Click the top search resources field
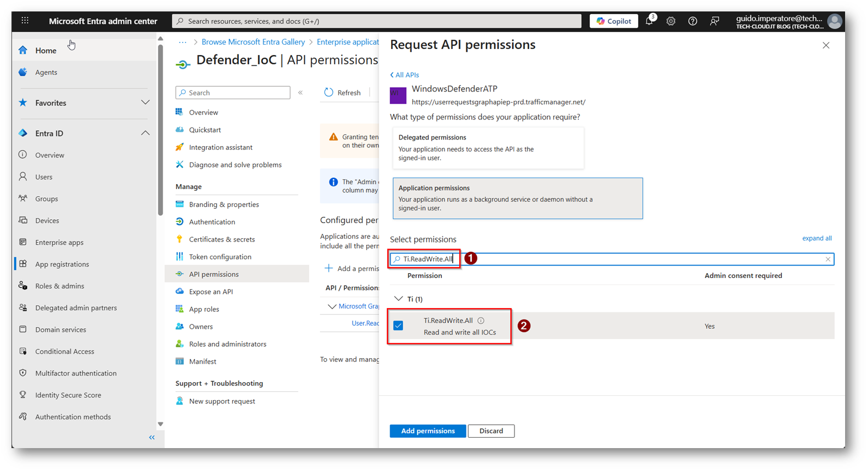 click(376, 21)
